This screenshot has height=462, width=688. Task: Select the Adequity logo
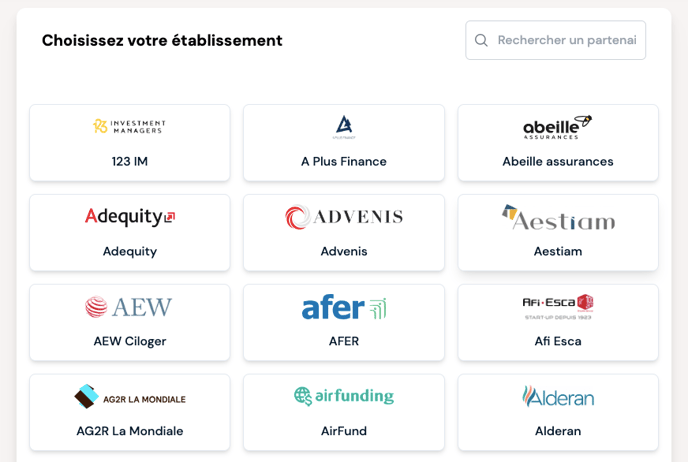click(x=130, y=216)
